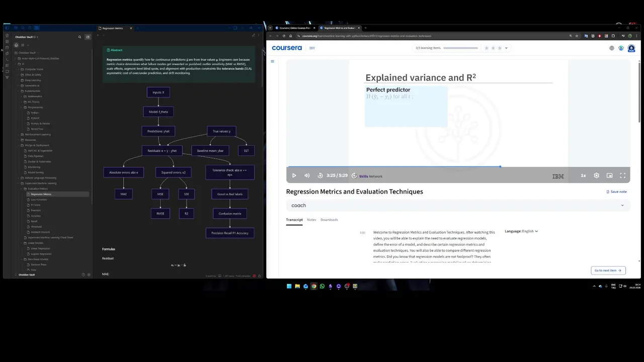
Task: Play the Coursera lecture video
Action: coord(294,175)
